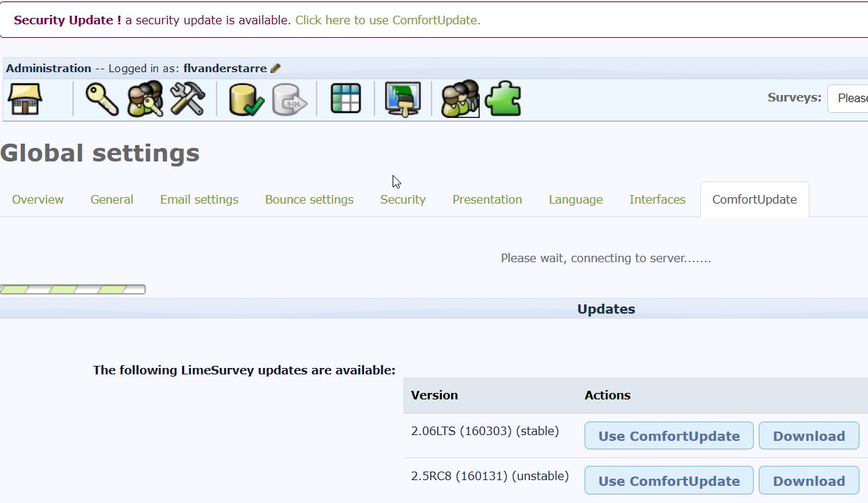Screen dimensions: 868x503
Task: Edit user profile pencil icon
Action: 276,69
